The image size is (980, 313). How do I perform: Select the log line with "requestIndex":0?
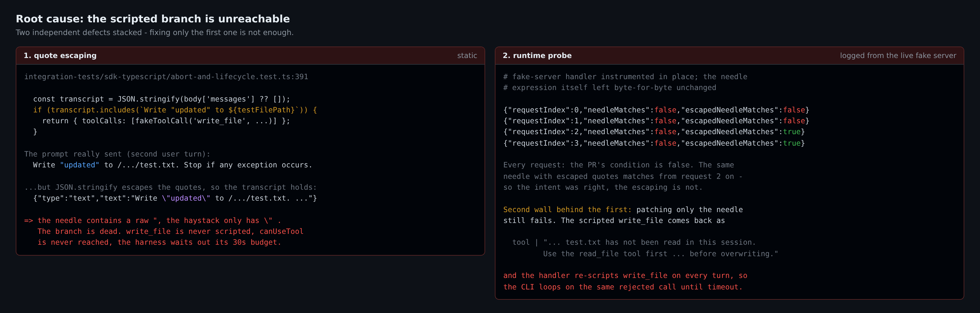[x=656, y=110]
